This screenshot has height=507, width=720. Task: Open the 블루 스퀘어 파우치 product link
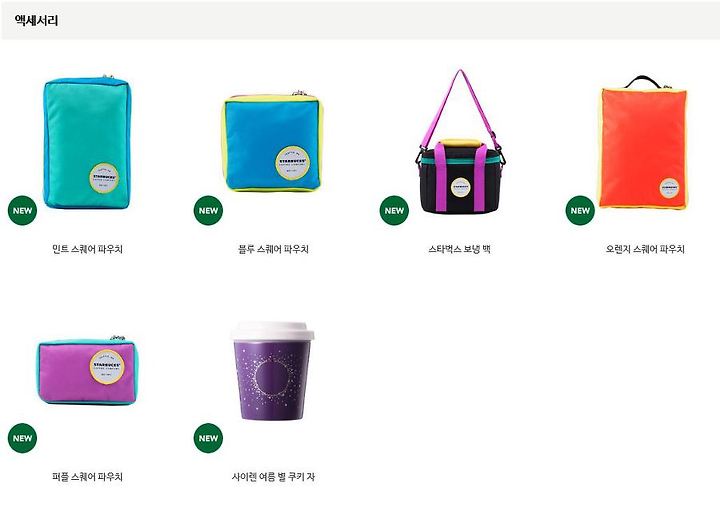[273, 249]
